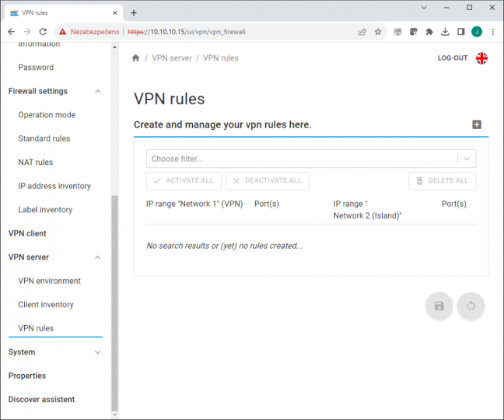Click the browser address bar URL
This screenshot has height=420, width=504.
[187, 32]
